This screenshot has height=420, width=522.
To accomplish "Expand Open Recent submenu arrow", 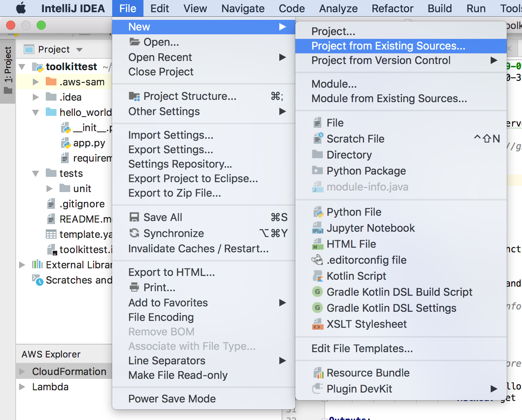I will tap(282, 57).
